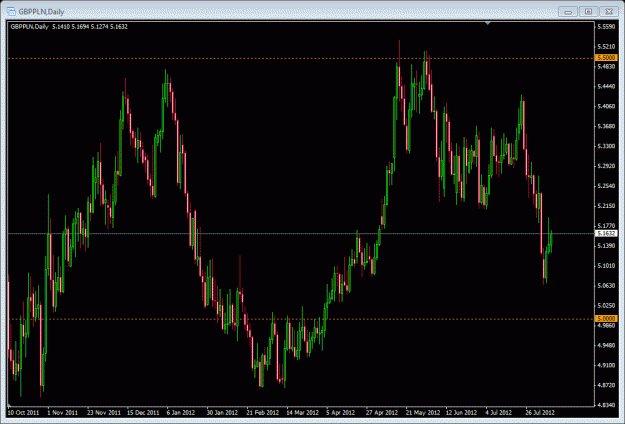The image size is (625, 424).
Task: Maximize the GBPPLN,Daily chart window
Action: [588, 12]
